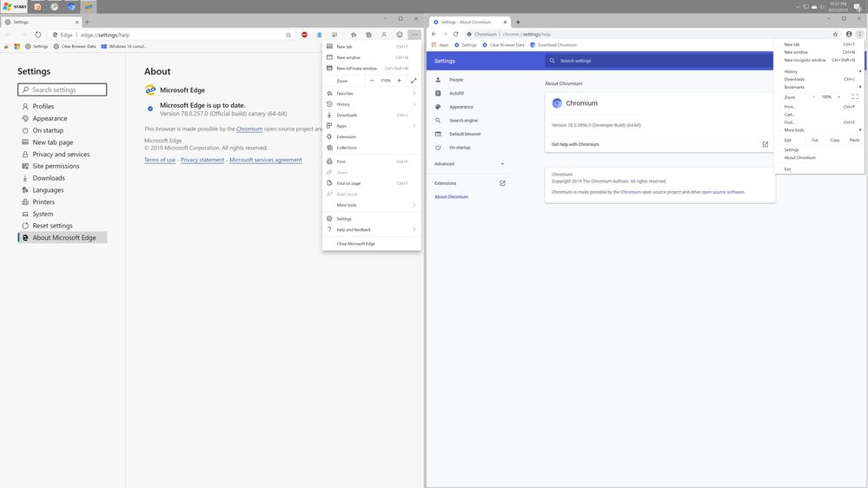The width and height of the screenshot is (868, 488).
Task: Select About Chromium in Chromium menu
Action: tap(819, 158)
